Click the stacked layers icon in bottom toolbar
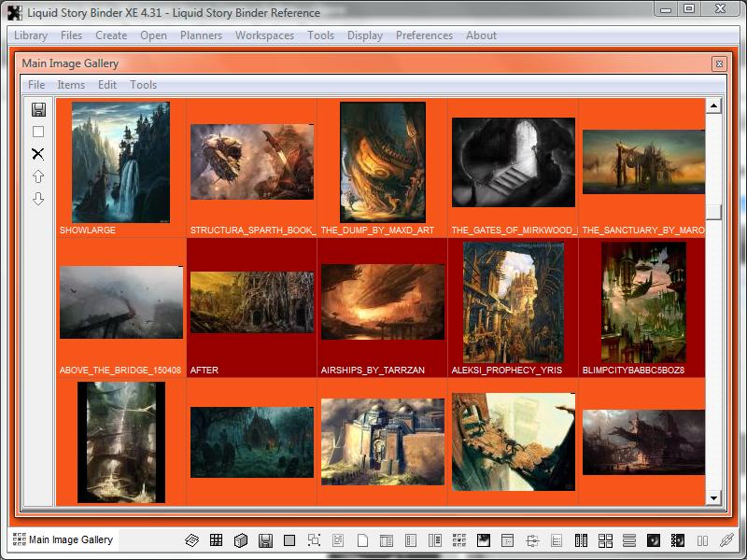The image size is (747, 560). point(191,540)
